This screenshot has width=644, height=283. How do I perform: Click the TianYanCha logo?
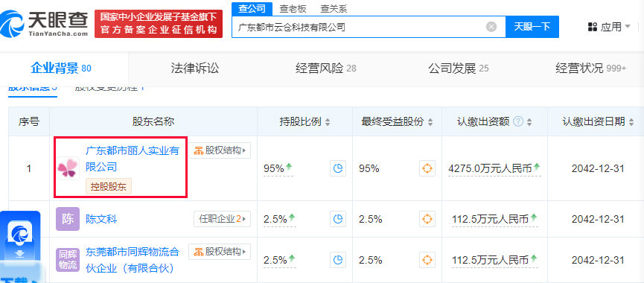(x=44, y=24)
